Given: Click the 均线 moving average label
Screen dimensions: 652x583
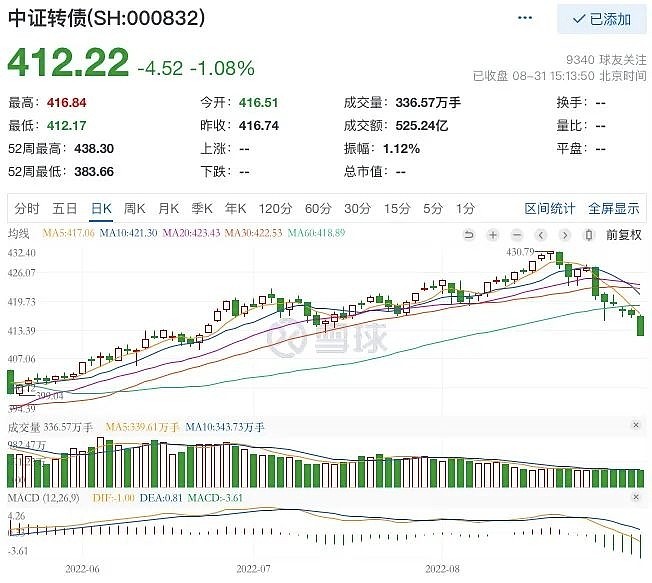Looking at the screenshot, I should [19, 233].
